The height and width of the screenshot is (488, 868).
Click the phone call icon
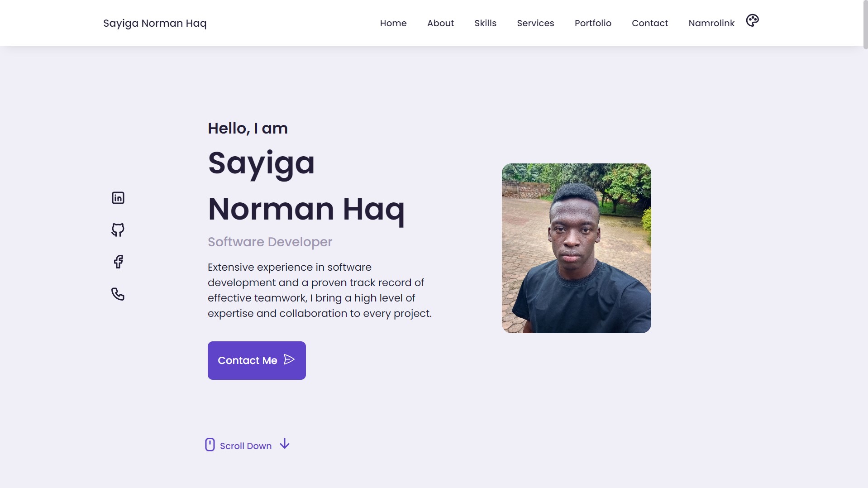118,294
